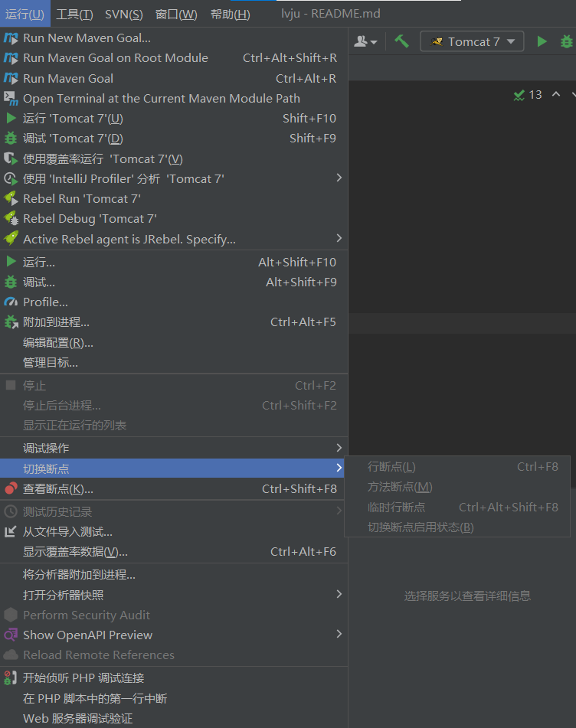Select 方法断点(M) in submenu
The width and height of the screenshot is (576, 728).
coord(457,487)
